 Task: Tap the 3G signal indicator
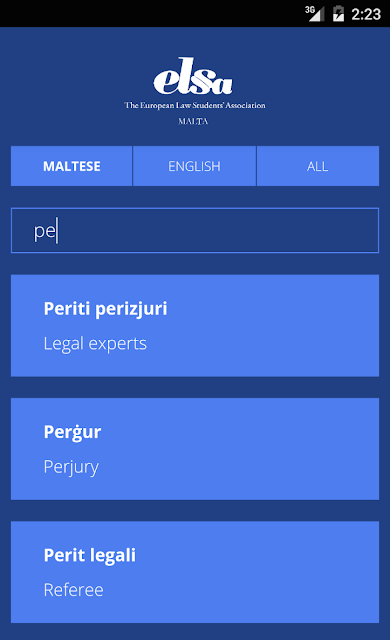click(x=315, y=13)
